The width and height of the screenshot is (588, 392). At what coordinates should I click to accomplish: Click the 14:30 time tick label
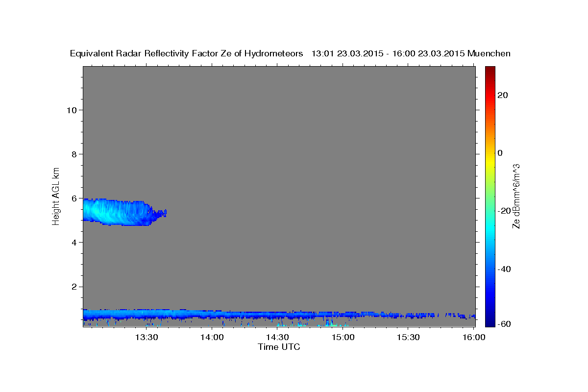click(277, 337)
